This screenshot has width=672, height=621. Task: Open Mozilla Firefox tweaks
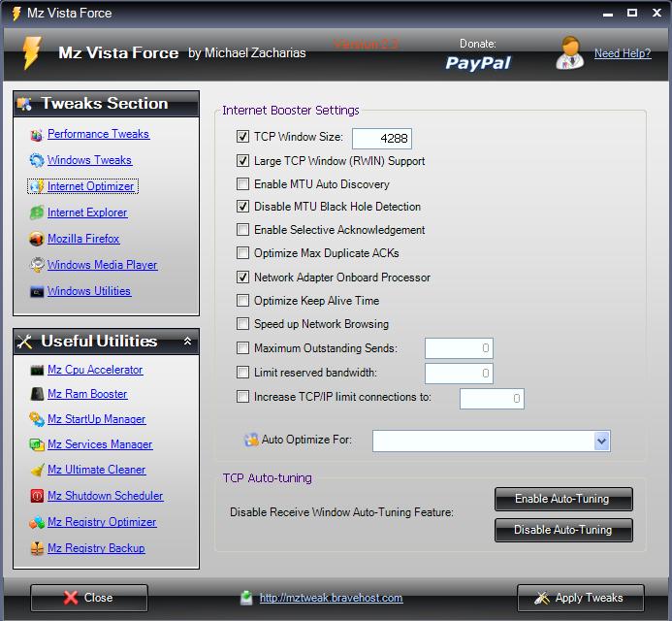83,239
